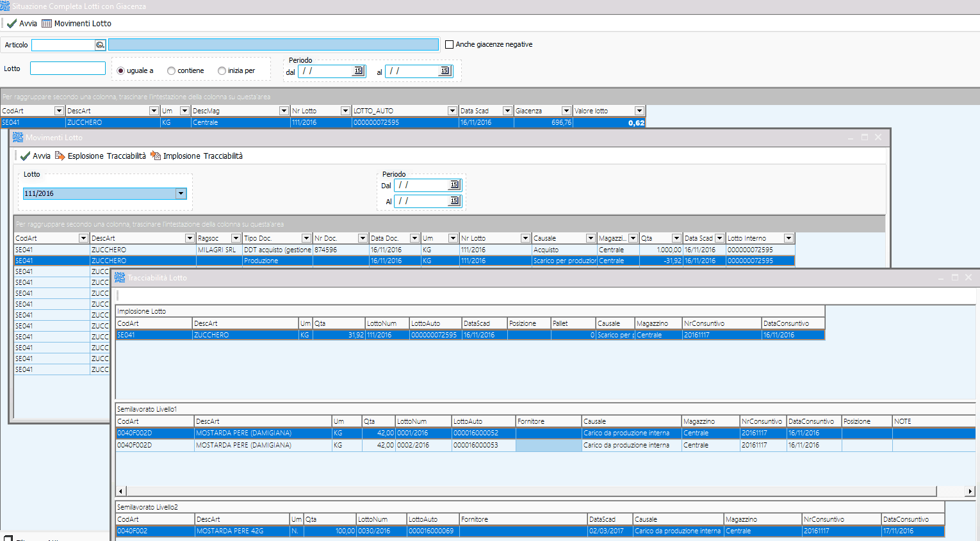This screenshot has height=541, width=980.
Task: Select the SE041 ZUCCHERO row in main grid
Action: point(323,122)
